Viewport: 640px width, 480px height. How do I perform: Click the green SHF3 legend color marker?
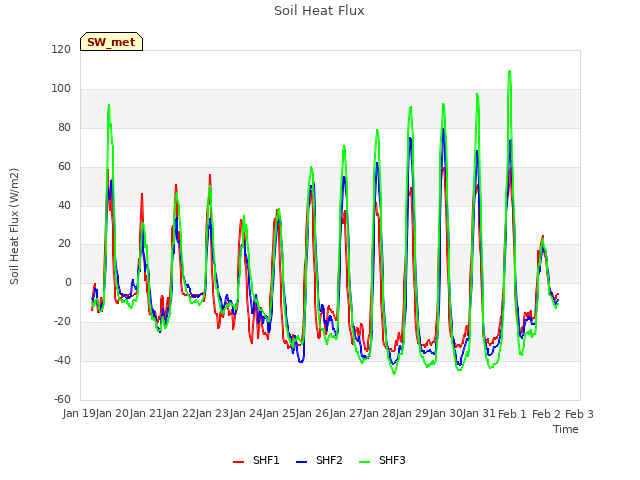coord(364,462)
